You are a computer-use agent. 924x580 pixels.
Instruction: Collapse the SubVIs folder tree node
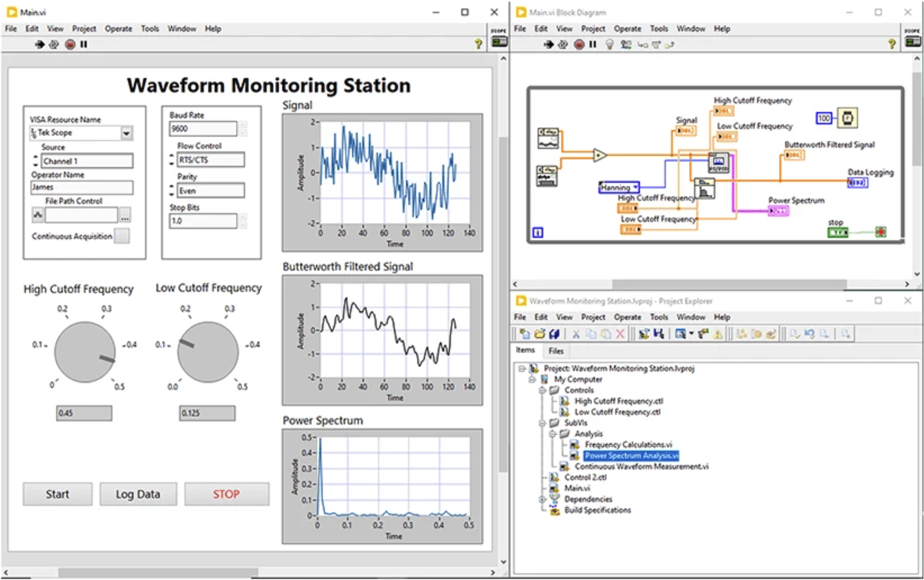542,423
